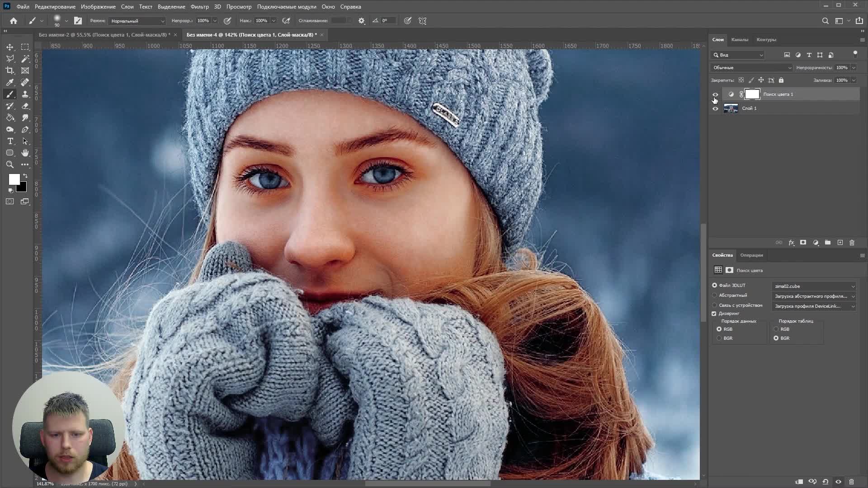Toggle the Дизеринг checkbox
This screenshot has width=868, height=488.
tap(714, 314)
